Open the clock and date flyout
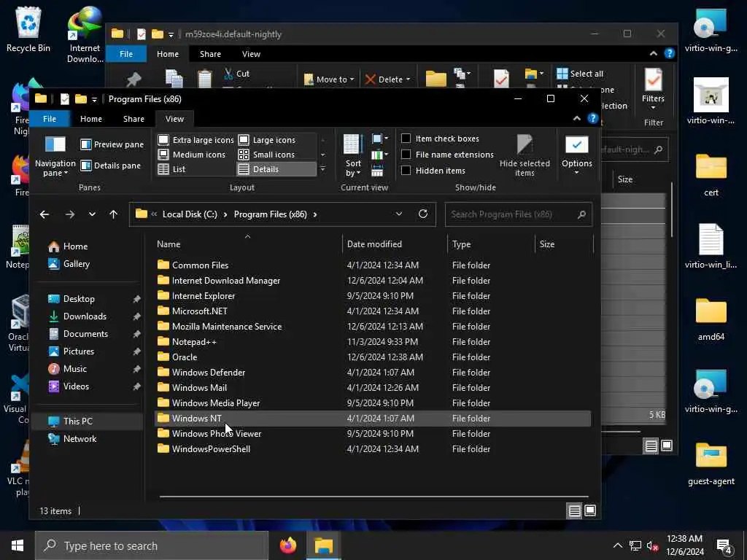 [x=684, y=545]
